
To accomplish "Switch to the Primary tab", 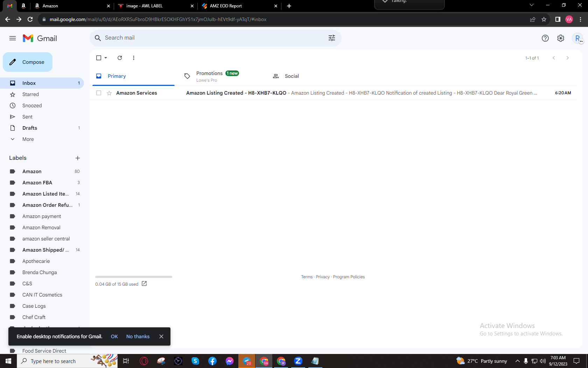I will pyautogui.click(x=133, y=76).
